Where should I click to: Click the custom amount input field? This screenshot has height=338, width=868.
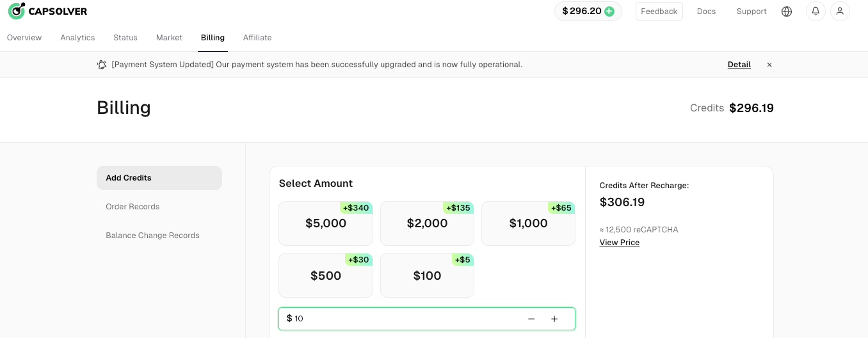pos(403,319)
